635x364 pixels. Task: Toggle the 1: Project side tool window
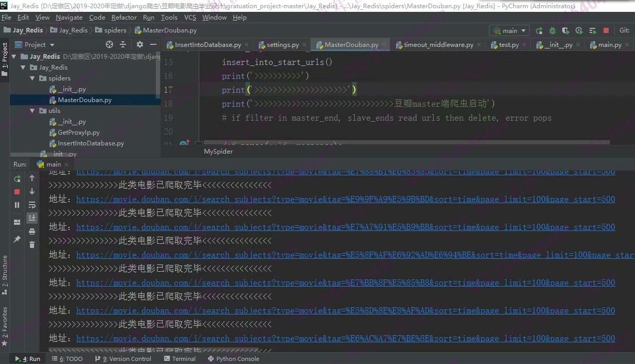[x=5, y=59]
